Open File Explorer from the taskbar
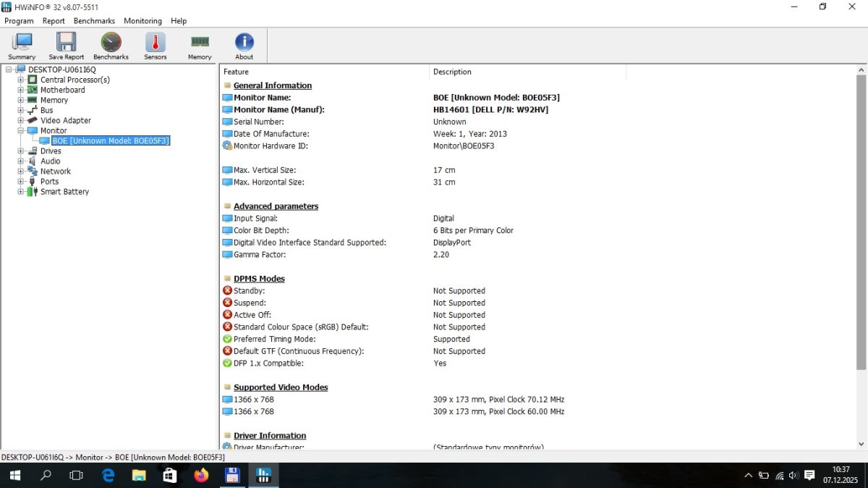 [x=139, y=476]
